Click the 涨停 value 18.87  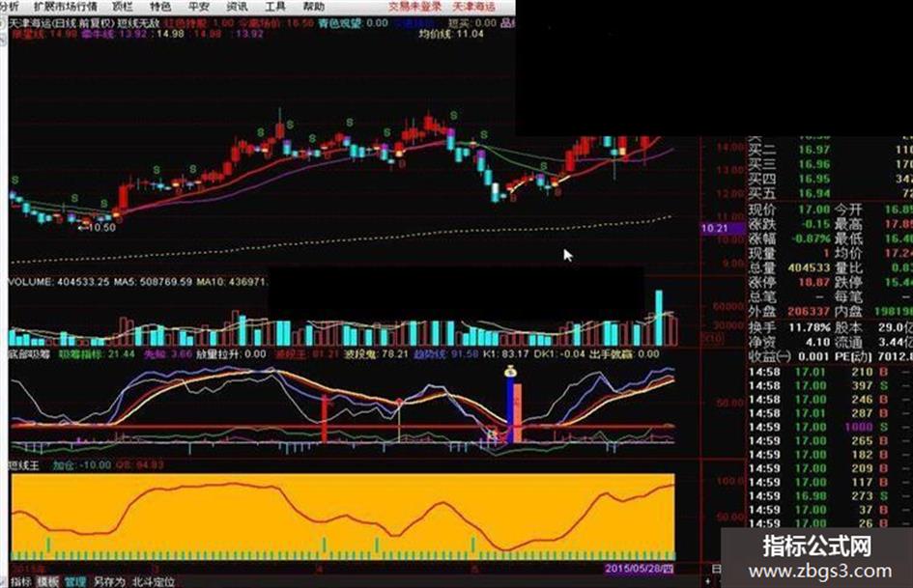click(x=814, y=282)
